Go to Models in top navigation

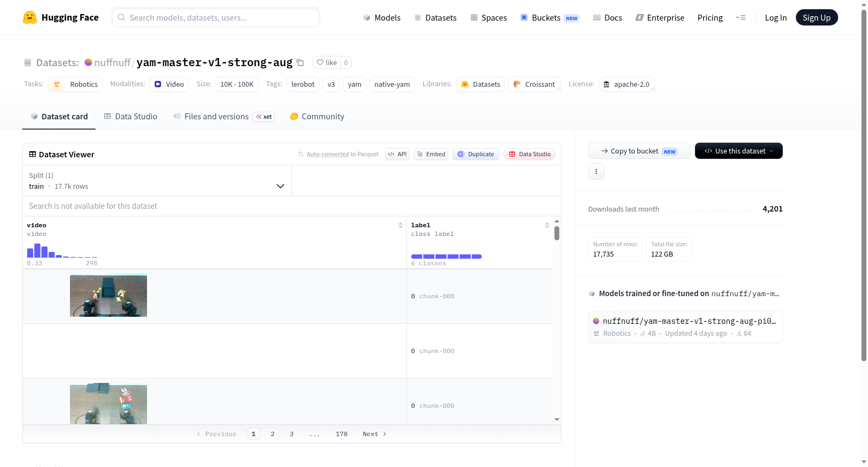382,18
